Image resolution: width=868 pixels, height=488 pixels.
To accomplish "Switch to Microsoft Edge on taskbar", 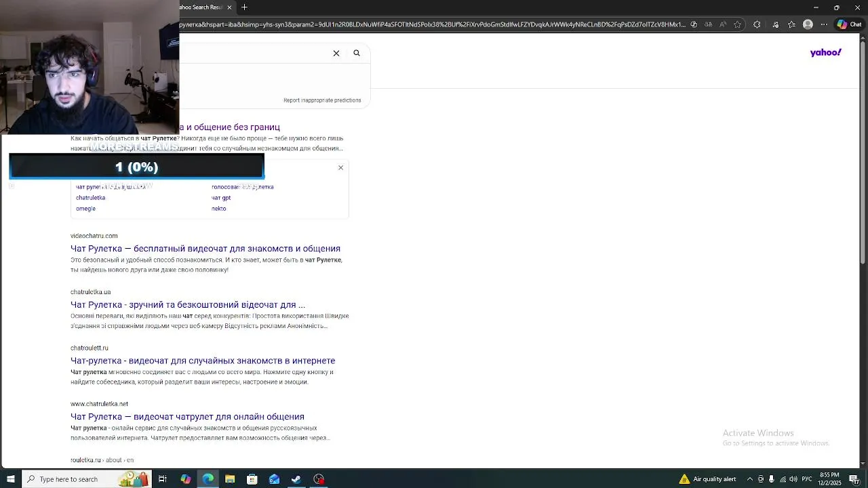I will pos(208,479).
